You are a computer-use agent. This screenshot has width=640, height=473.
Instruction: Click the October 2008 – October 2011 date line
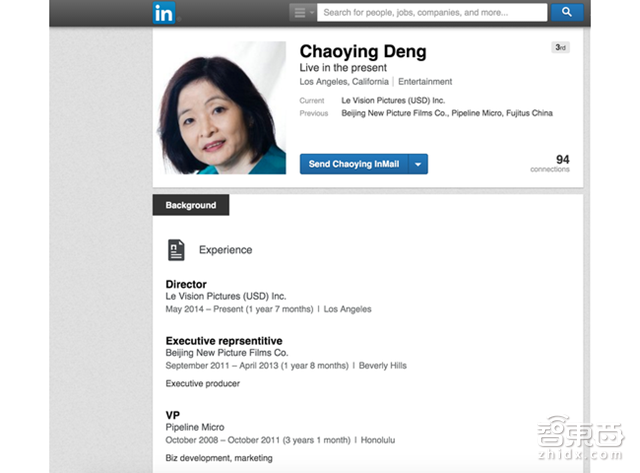(258, 440)
